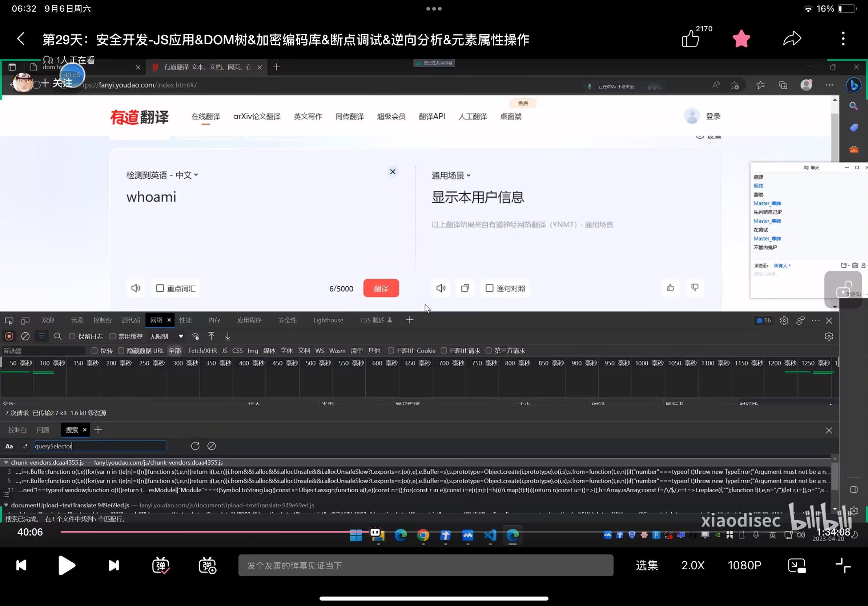The image size is (868, 606).
Task: Go back using the top-left arrow
Action: tap(21, 39)
